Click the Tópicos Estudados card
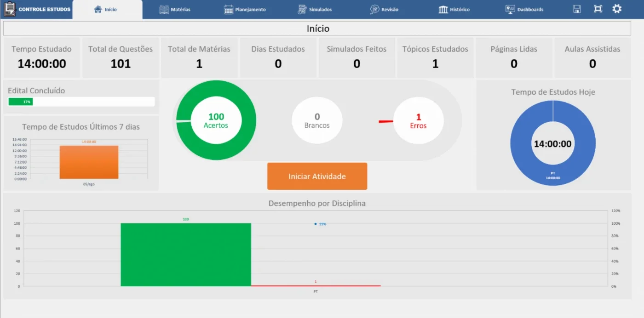 pos(435,58)
